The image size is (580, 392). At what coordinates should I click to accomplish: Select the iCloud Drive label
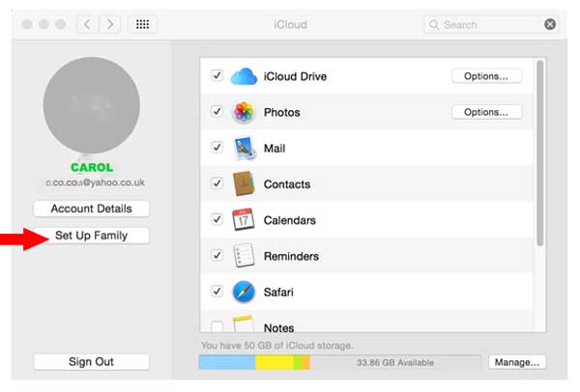click(x=295, y=76)
